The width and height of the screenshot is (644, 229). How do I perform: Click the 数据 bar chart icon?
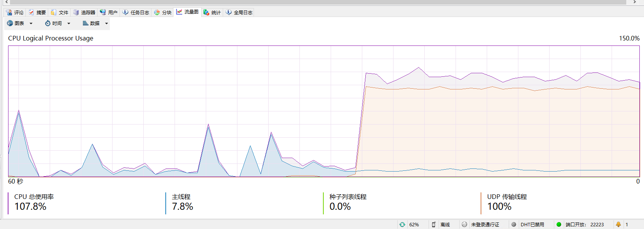[x=86, y=23]
